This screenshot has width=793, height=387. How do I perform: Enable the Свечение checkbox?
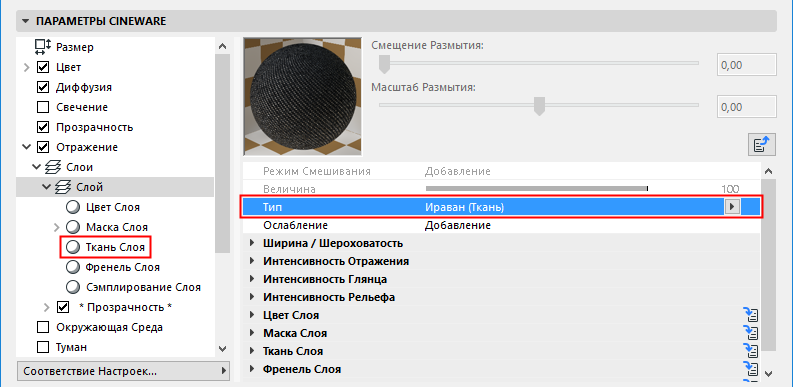[x=43, y=107]
